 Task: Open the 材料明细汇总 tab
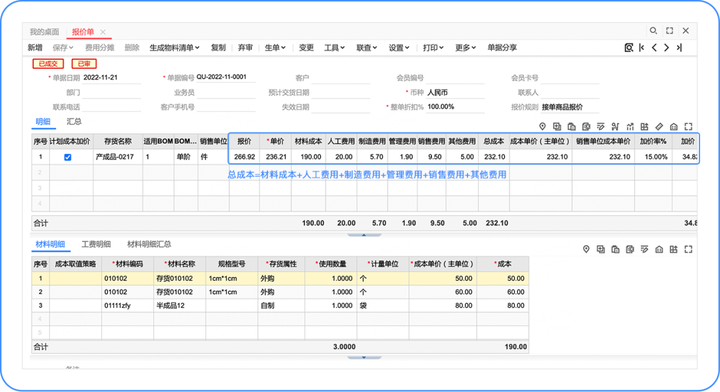[x=149, y=244]
